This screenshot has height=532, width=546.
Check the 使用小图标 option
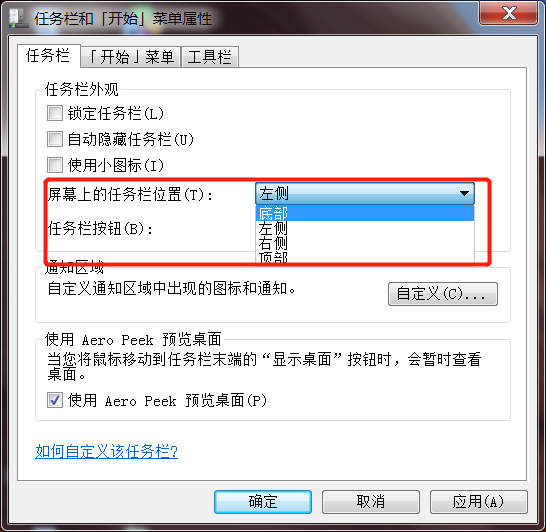(55, 165)
